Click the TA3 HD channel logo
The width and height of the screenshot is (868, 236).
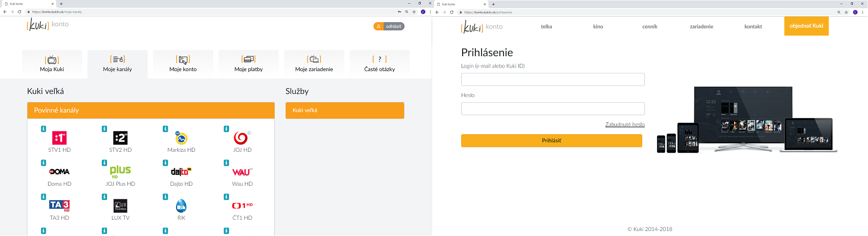(x=59, y=206)
